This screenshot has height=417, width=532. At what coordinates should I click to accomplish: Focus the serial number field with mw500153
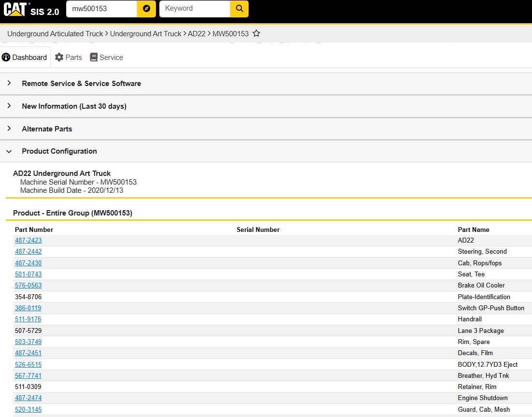pyautogui.click(x=102, y=9)
